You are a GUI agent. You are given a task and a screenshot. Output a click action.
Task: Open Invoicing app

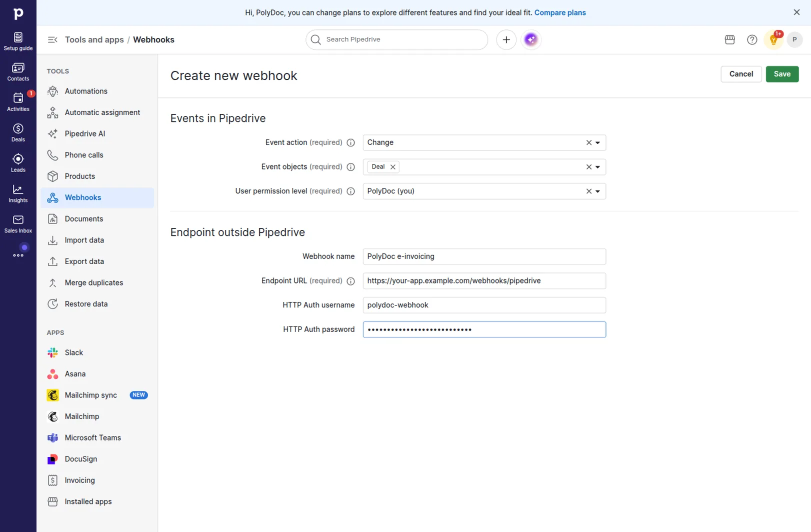[x=97, y=480]
